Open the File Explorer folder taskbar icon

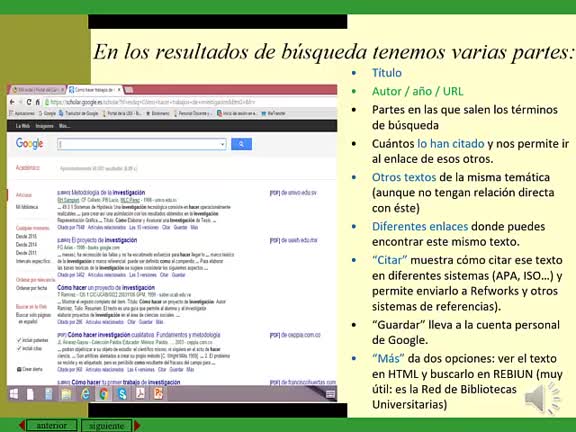(x=66, y=394)
